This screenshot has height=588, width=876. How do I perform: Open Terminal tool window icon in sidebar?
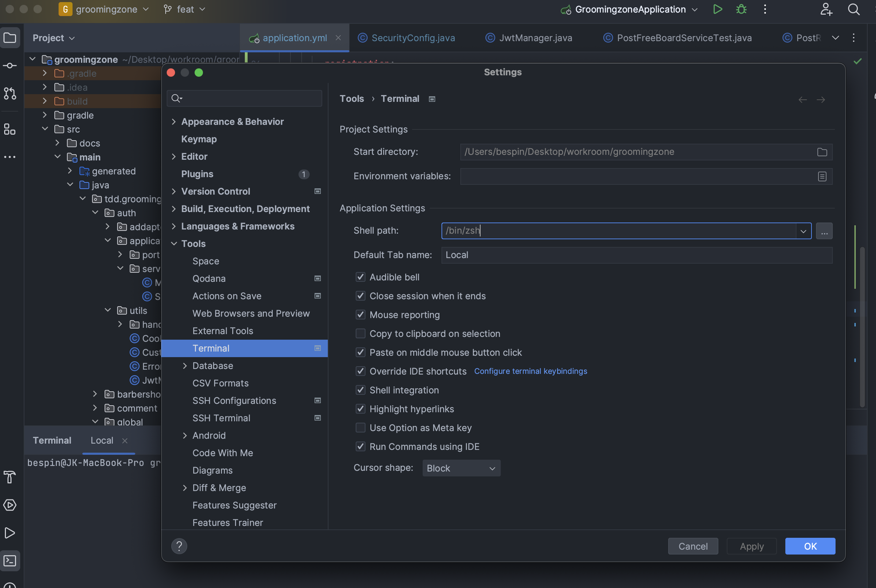tap(10, 561)
